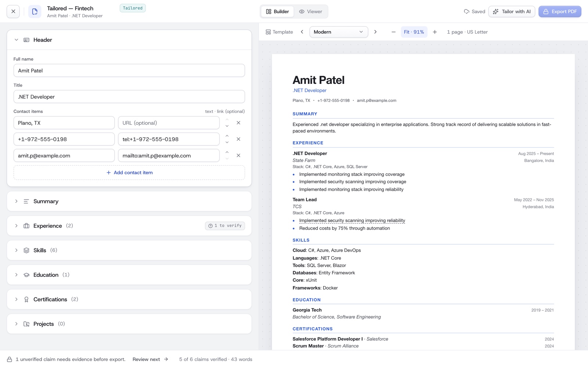Move Plano, TX contact item down
Viewport: 588px width, 368px height.
pyautogui.click(x=227, y=126)
